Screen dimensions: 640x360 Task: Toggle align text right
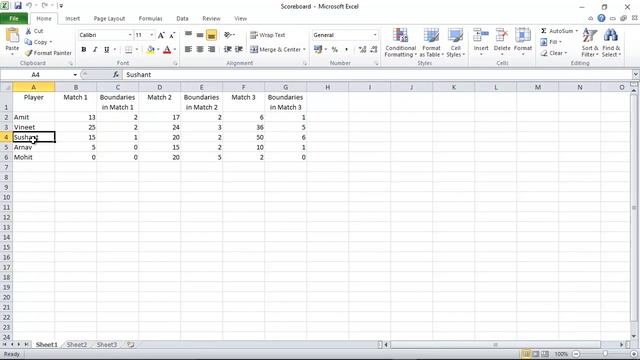coord(211,49)
